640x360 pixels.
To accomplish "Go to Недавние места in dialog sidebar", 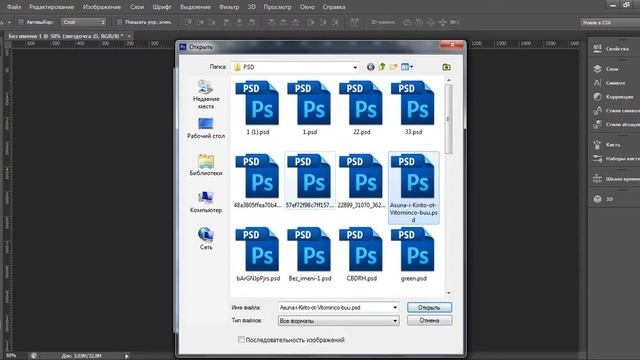I will point(206,94).
